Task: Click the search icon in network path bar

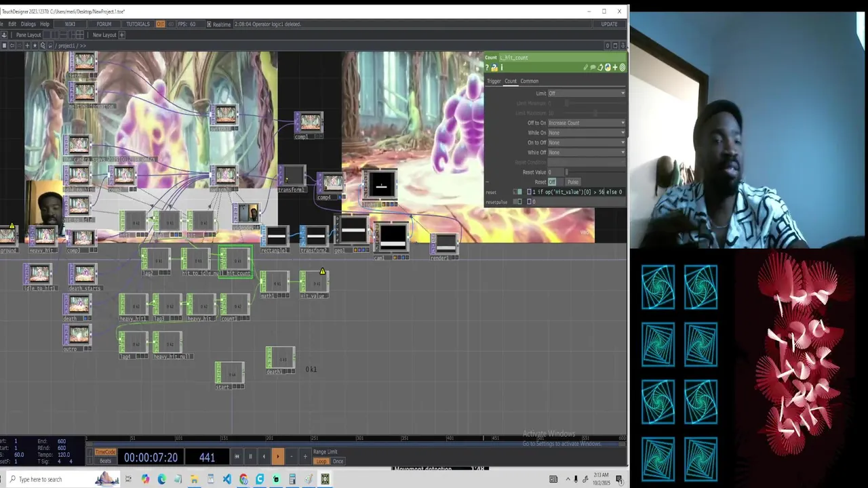Action: pos(43,45)
